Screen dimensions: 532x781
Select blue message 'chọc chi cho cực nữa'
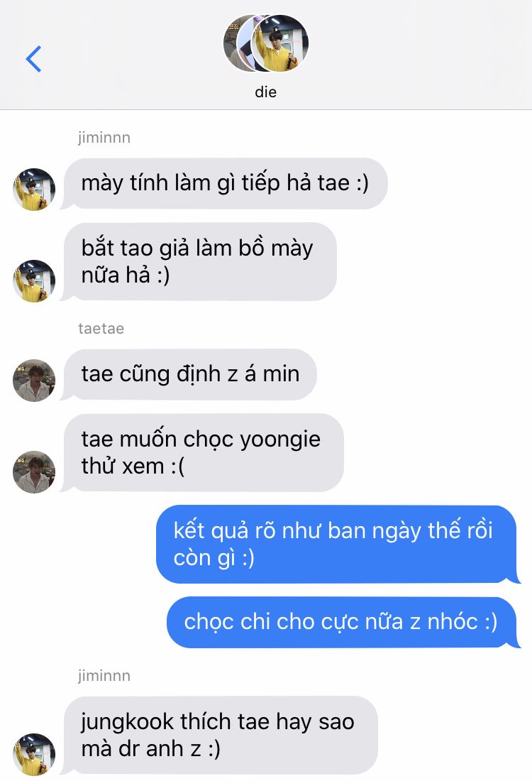(343, 622)
